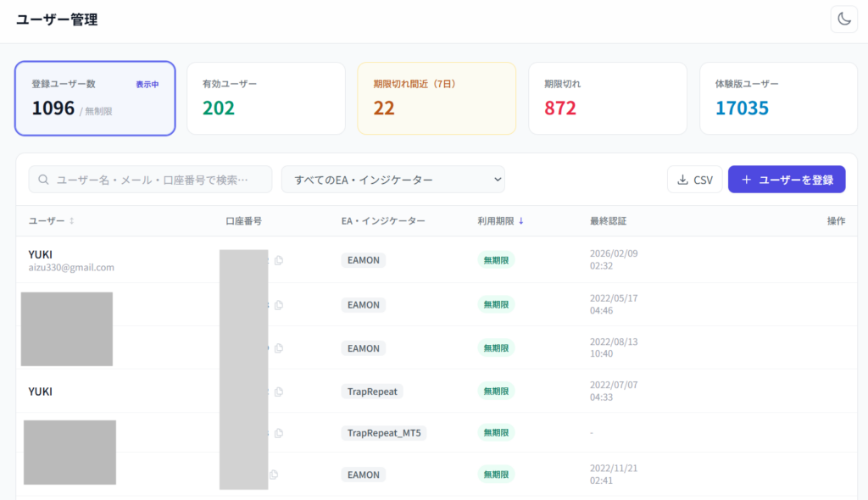Click EAMON badge in the 2022/05/17 row

coord(363,305)
